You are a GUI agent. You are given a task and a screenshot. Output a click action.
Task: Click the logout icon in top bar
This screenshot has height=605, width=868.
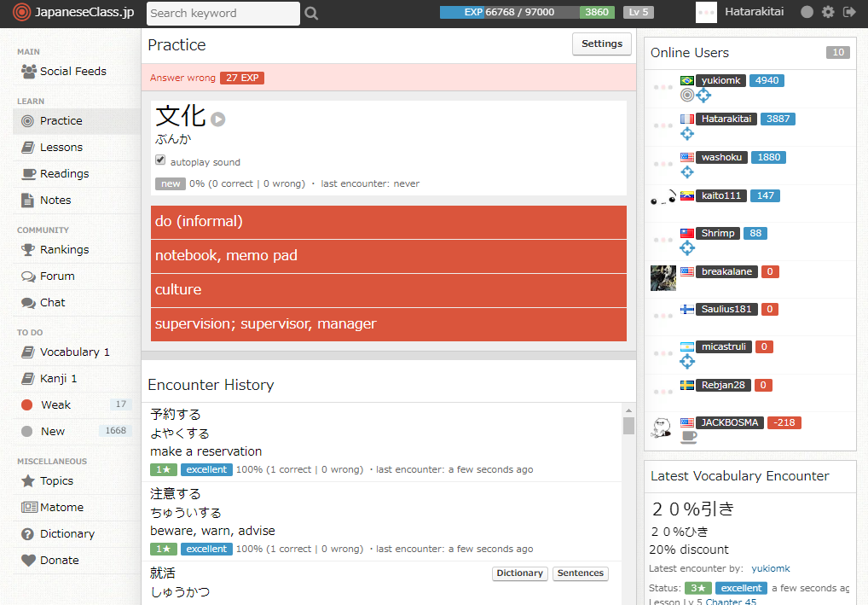tap(849, 12)
